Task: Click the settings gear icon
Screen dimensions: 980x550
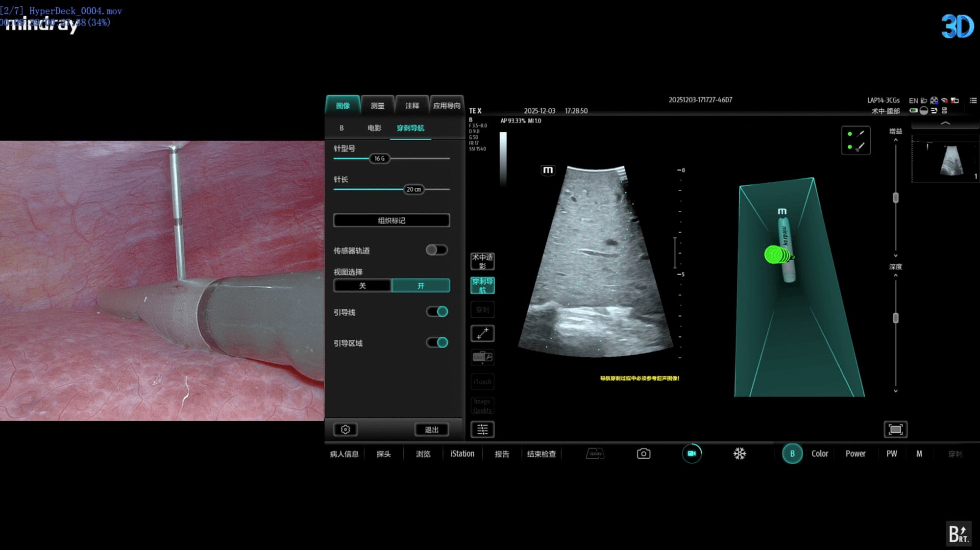Action: [x=345, y=429]
